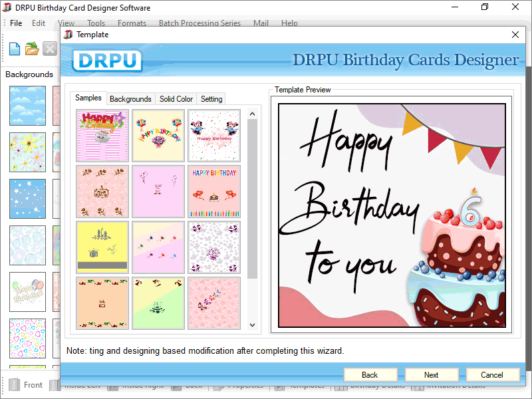
Task: Open the Mail menu
Action: tap(261, 23)
